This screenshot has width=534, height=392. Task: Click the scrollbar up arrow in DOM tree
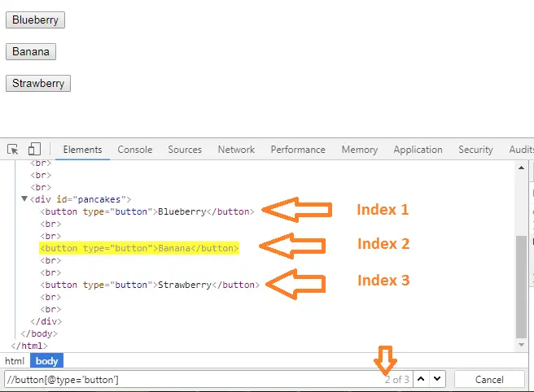tap(522, 168)
